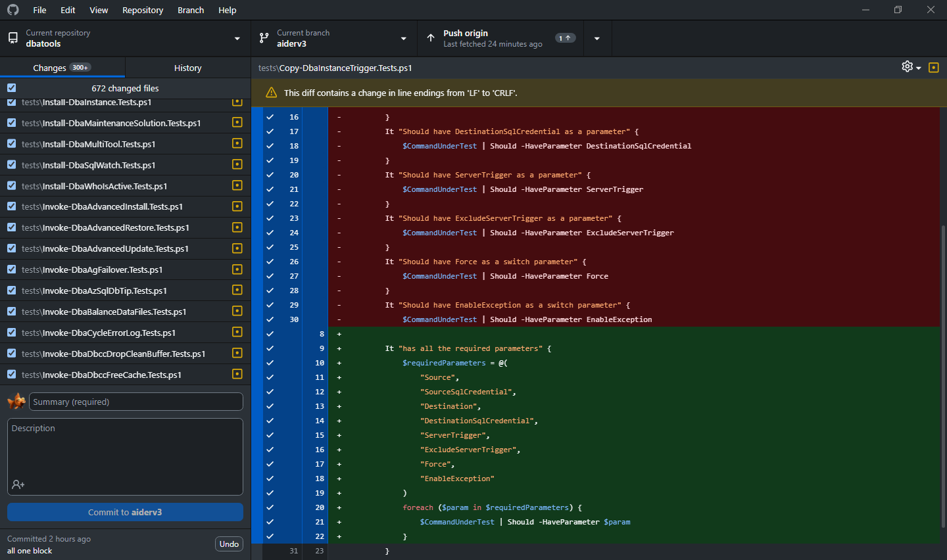Click Undo for the last commit

click(x=229, y=544)
